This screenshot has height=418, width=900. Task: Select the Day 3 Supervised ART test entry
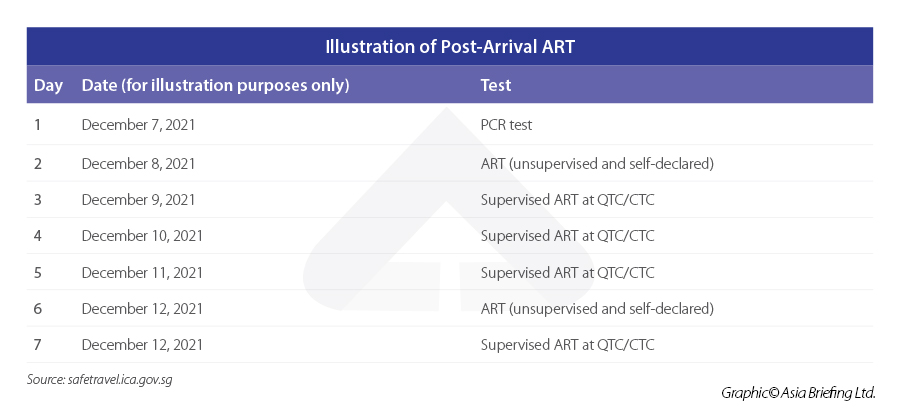567,199
